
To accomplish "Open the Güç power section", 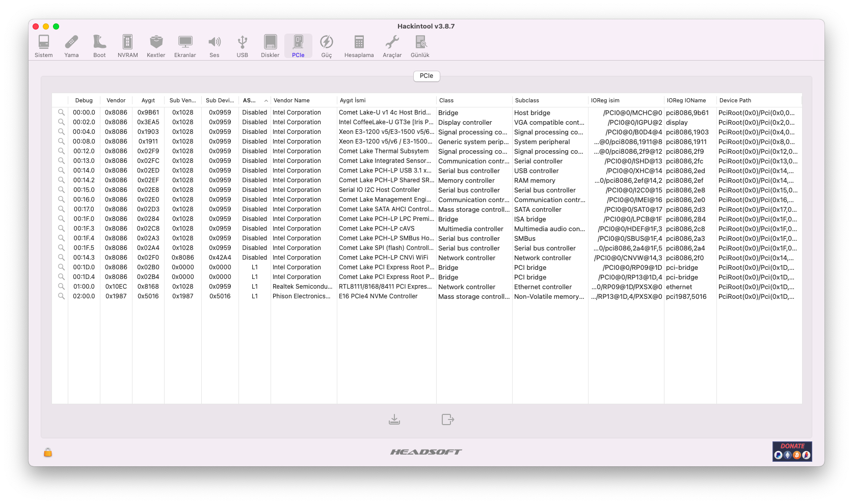I will pyautogui.click(x=326, y=46).
